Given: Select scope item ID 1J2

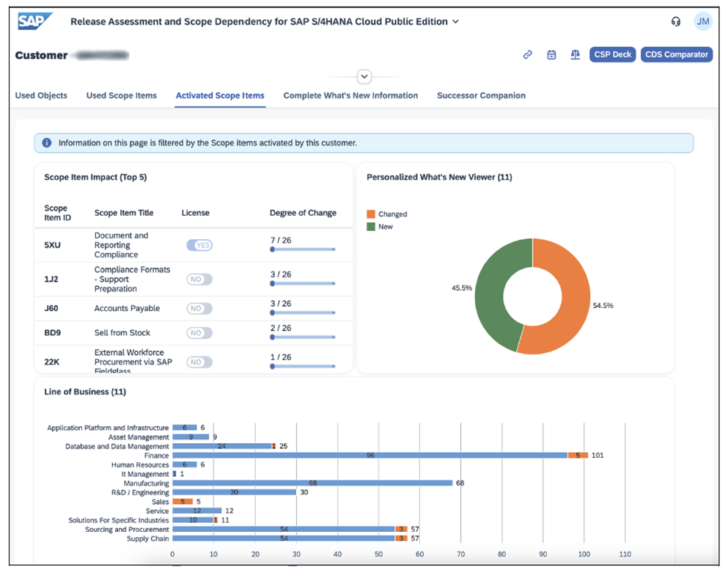Looking at the screenshot, I should (x=51, y=280).
